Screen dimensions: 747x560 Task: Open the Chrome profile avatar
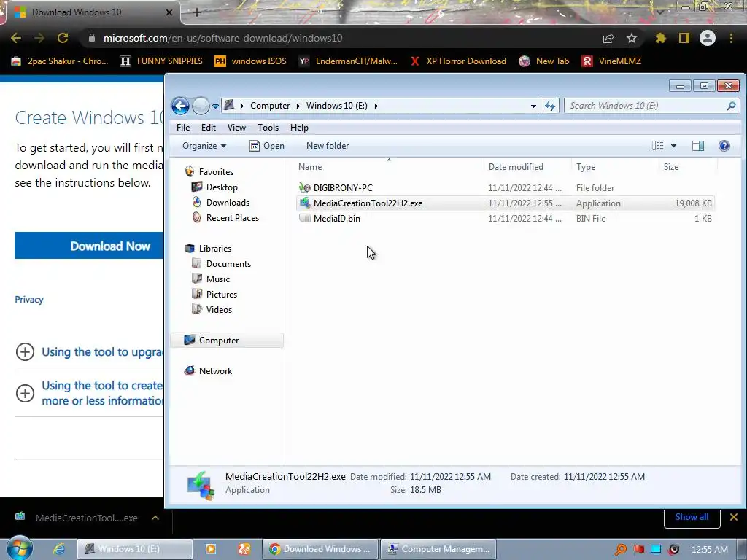(708, 38)
